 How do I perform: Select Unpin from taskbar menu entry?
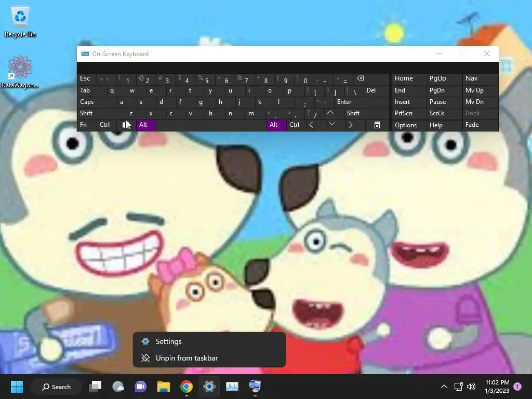click(209, 358)
